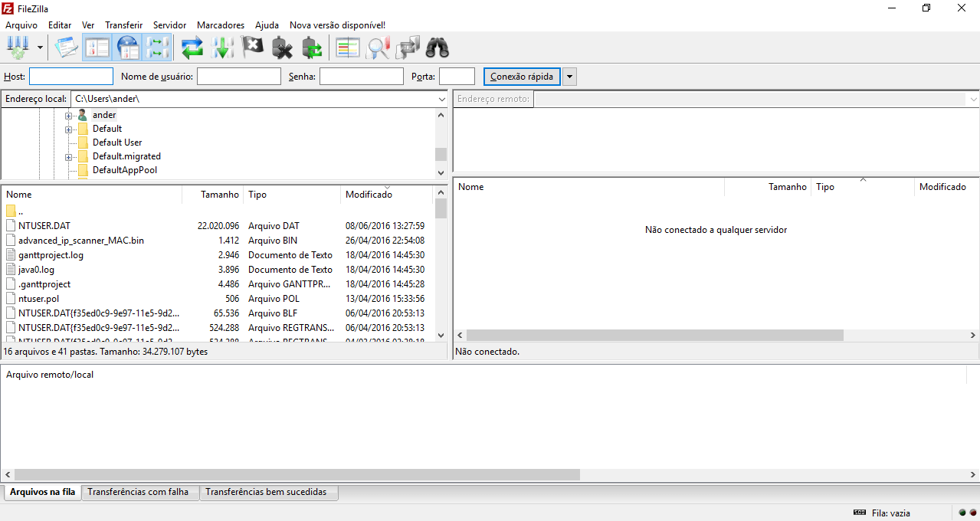The image size is (980, 521).
Task: Toggle the local directory tree view
Action: click(x=97, y=48)
